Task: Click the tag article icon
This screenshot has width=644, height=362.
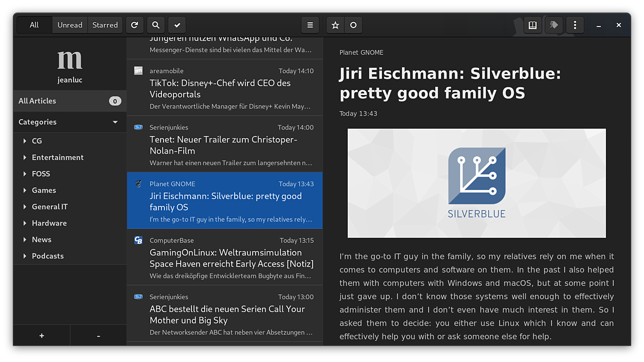Action: (554, 25)
